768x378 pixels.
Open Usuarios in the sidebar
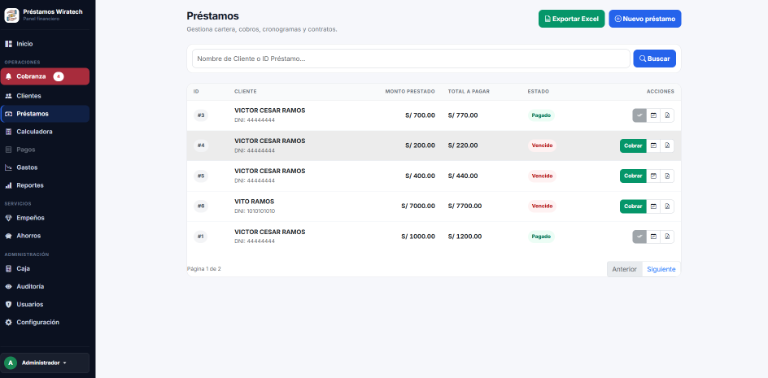point(45,305)
